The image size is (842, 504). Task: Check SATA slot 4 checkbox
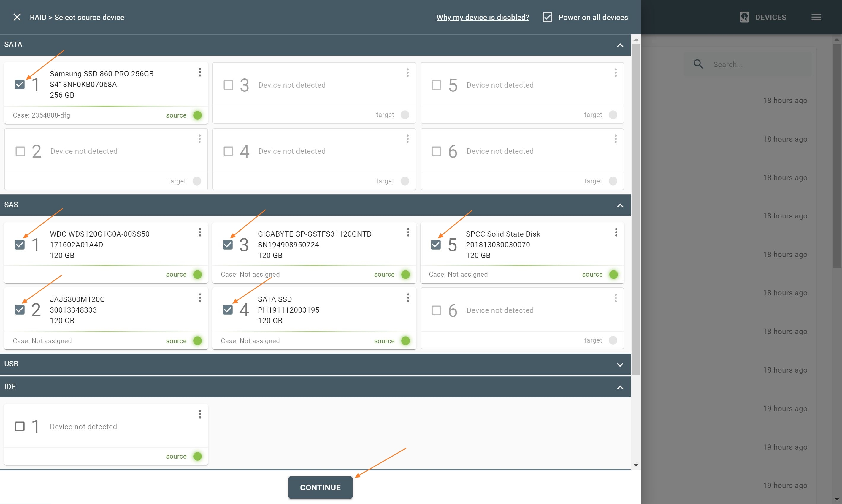[x=228, y=151]
